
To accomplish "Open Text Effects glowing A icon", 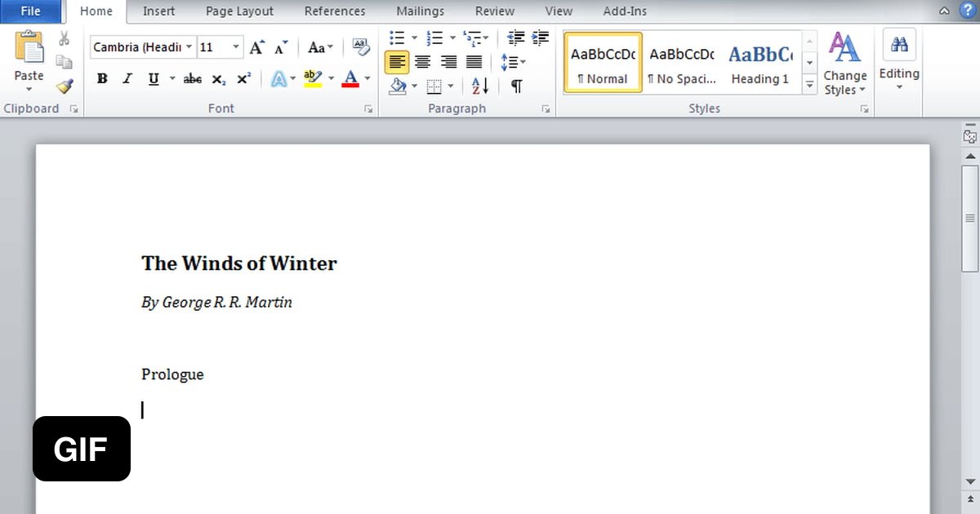I will point(279,79).
